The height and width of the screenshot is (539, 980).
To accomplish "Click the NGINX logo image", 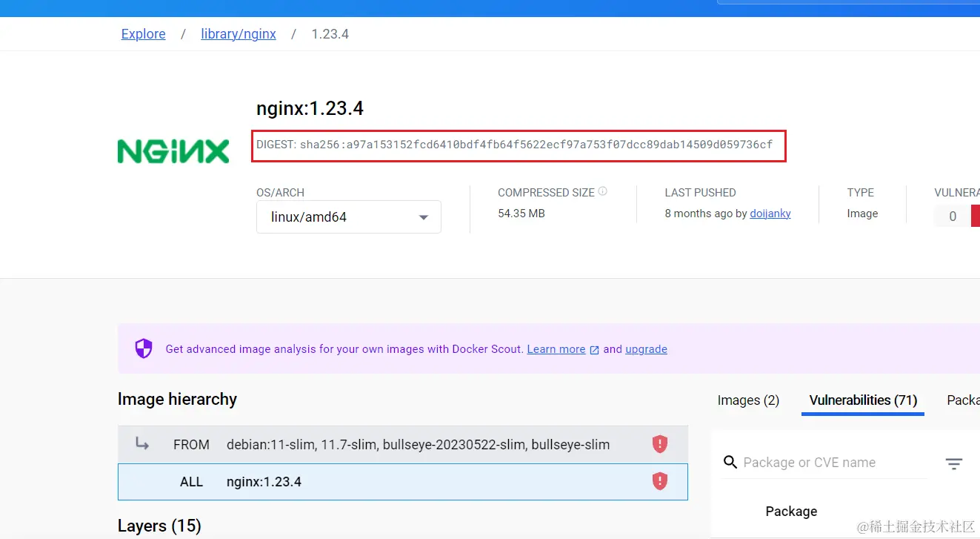I will coord(173,151).
